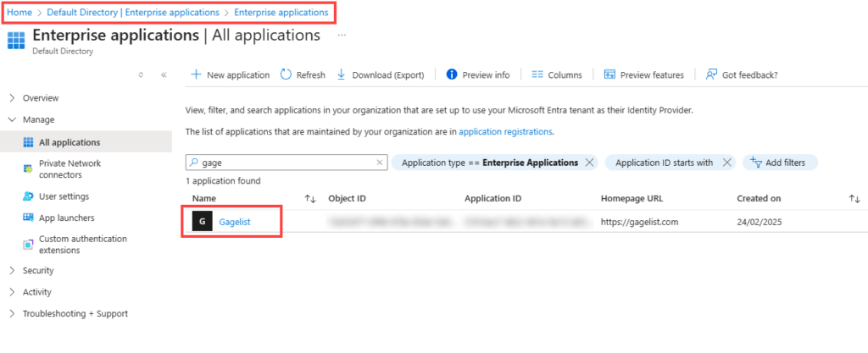
Task: Click the New application plus icon
Action: click(x=196, y=74)
